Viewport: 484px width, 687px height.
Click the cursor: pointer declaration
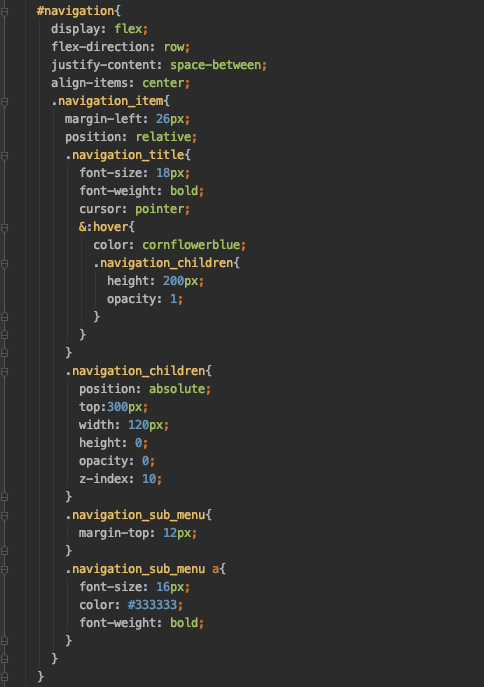(x=134, y=209)
